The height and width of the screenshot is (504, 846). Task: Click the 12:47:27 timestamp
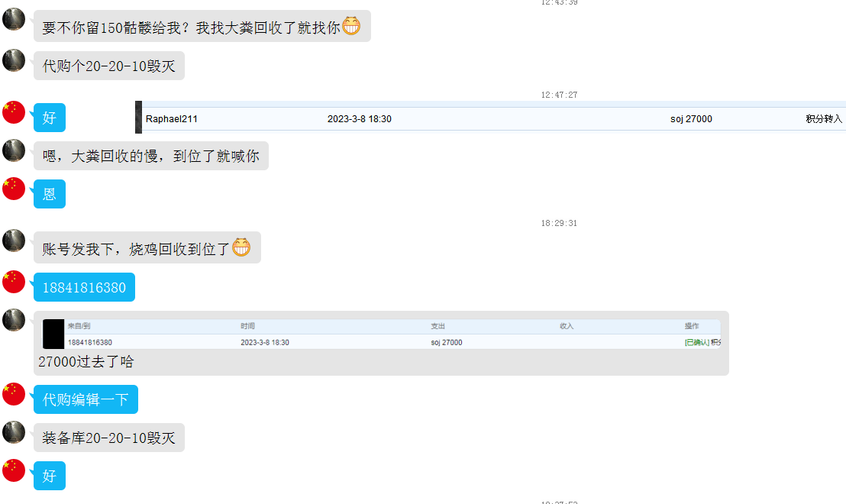[x=559, y=95]
